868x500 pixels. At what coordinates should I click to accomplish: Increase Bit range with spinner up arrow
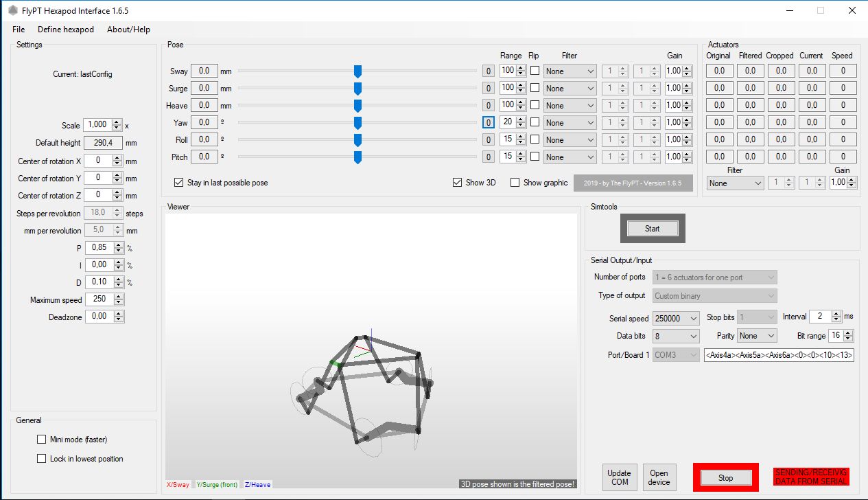click(x=849, y=332)
